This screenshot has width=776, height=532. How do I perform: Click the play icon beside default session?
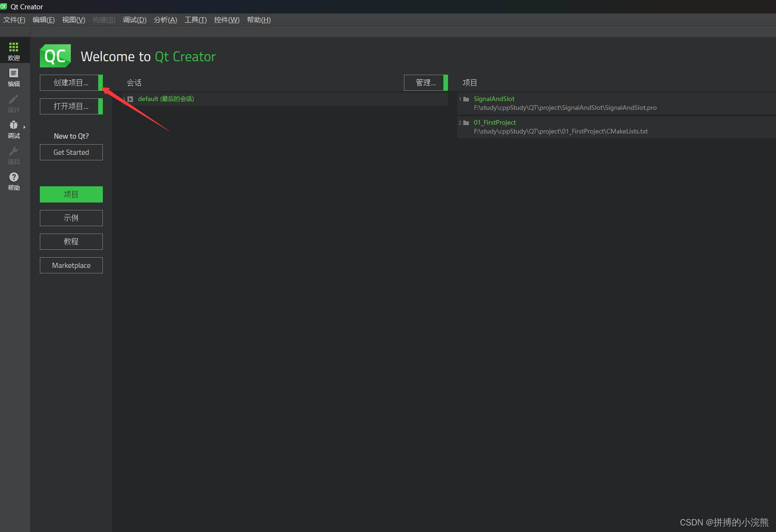click(130, 99)
